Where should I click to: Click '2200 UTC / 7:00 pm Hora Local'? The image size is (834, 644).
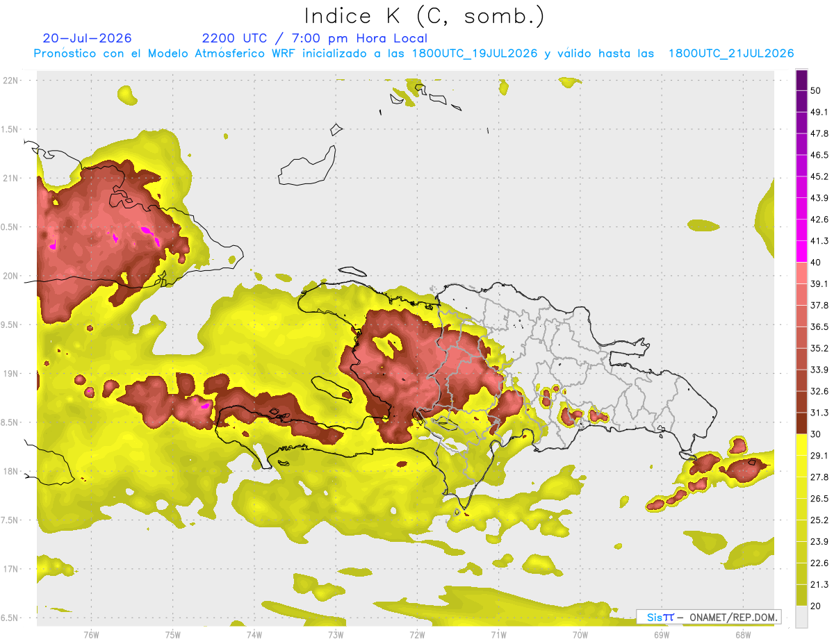coord(315,38)
